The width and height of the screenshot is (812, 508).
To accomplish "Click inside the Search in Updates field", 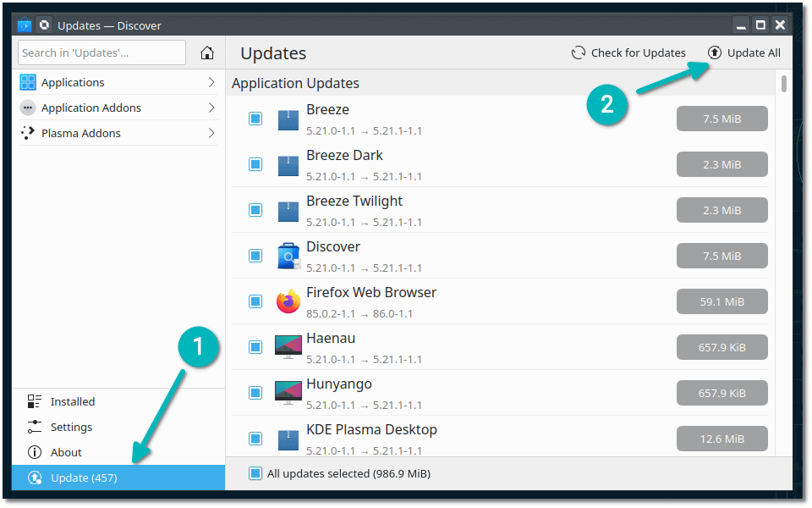I will (101, 52).
